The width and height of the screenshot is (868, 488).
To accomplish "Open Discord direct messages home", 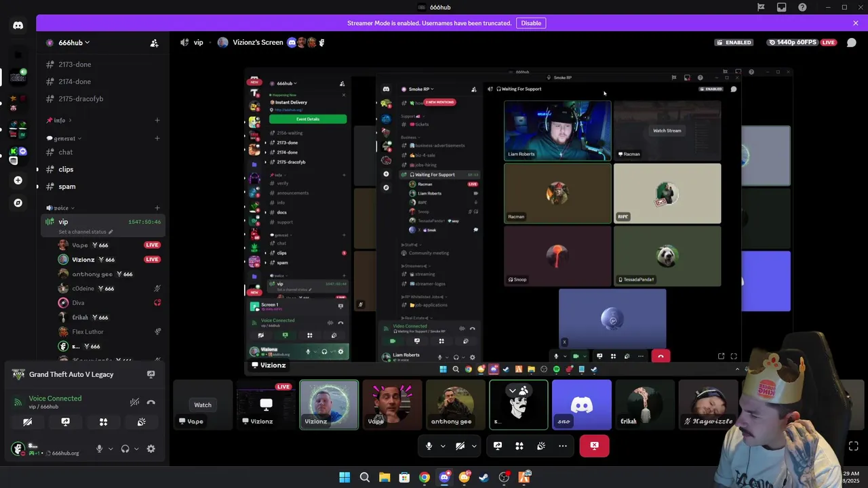I will [18, 26].
